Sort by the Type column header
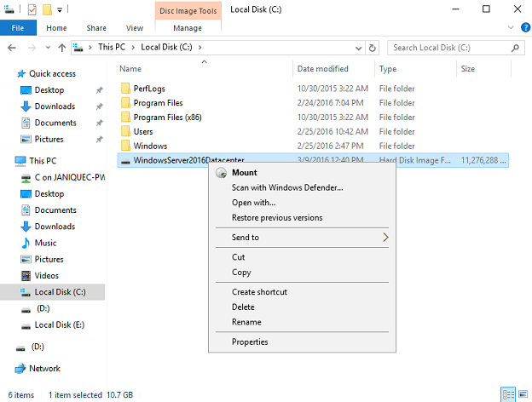This screenshot has height=402, width=532. click(388, 69)
